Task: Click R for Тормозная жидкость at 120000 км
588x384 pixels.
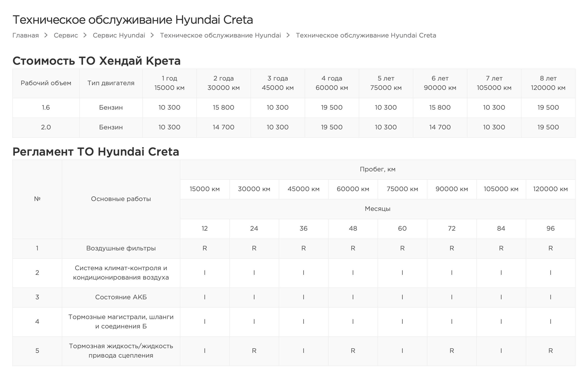Action: [x=551, y=351]
